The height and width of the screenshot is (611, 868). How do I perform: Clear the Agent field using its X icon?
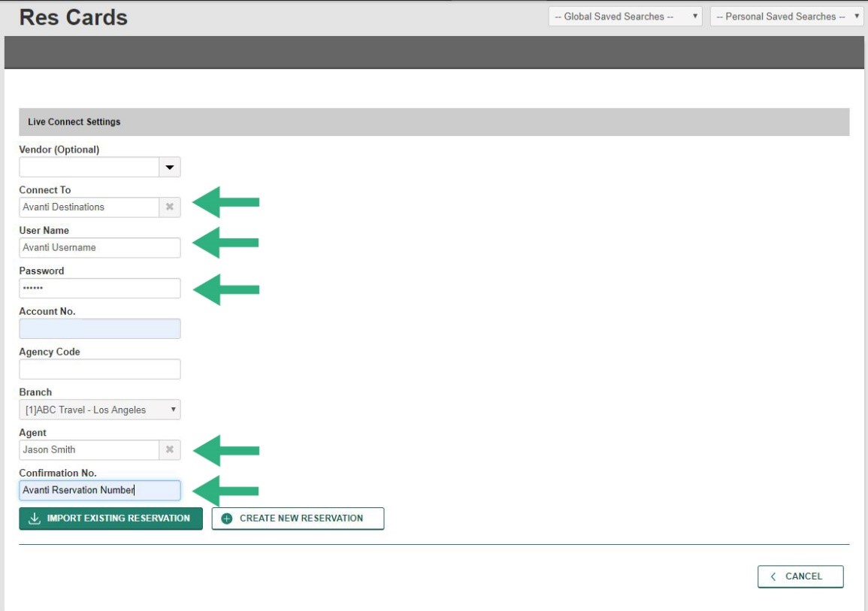170,449
